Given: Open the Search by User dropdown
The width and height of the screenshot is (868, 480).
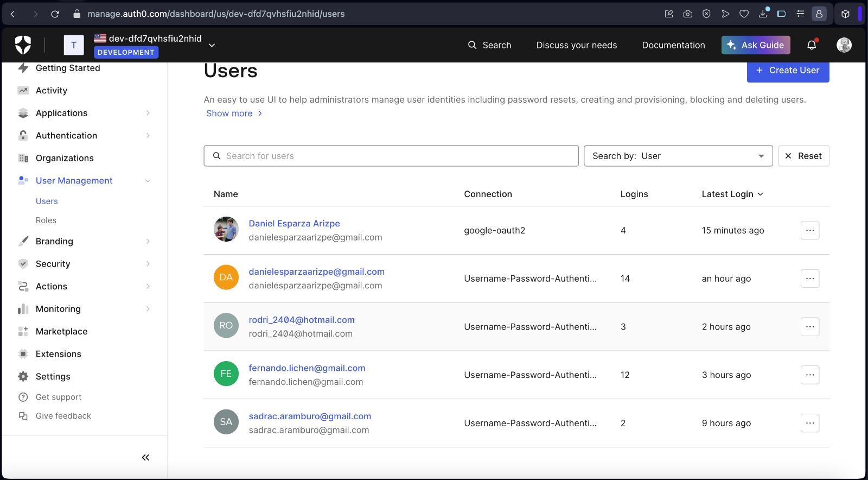Looking at the screenshot, I should [x=678, y=156].
